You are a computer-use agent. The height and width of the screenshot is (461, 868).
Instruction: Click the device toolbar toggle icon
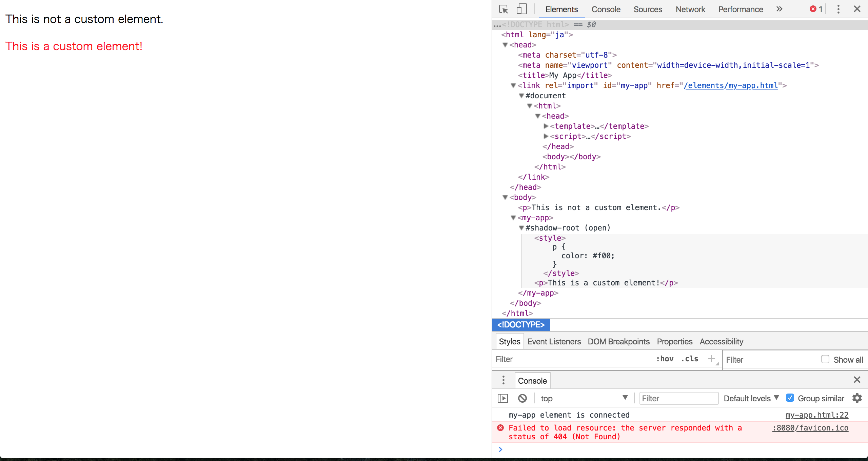(521, 9)
